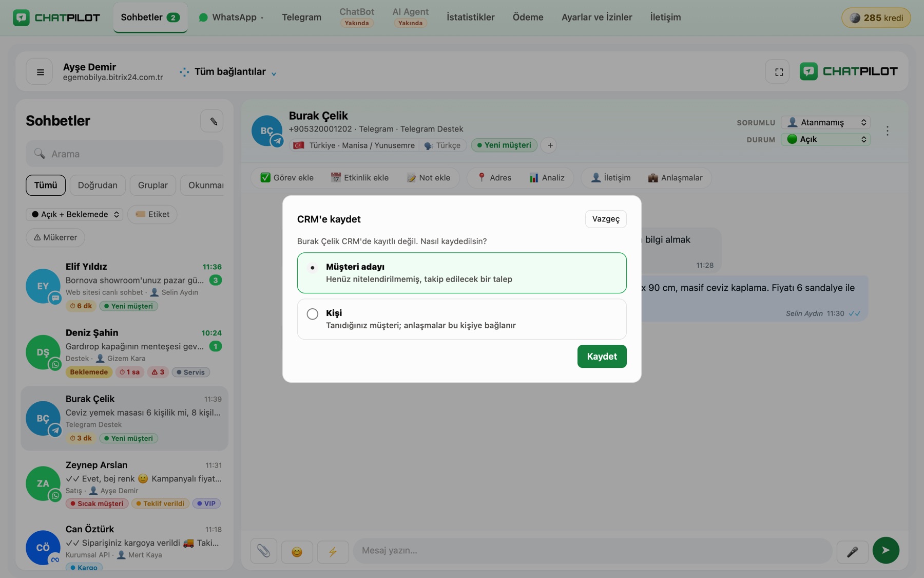The height and width of the screenshot is (578, 924).
Task: Click Vazgeç to cancel dialog
Action: (x=606, y=219)
